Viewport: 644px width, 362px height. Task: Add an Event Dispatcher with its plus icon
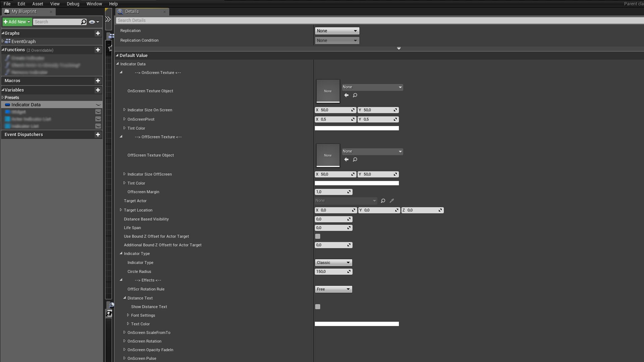click(x=98, y=134)
